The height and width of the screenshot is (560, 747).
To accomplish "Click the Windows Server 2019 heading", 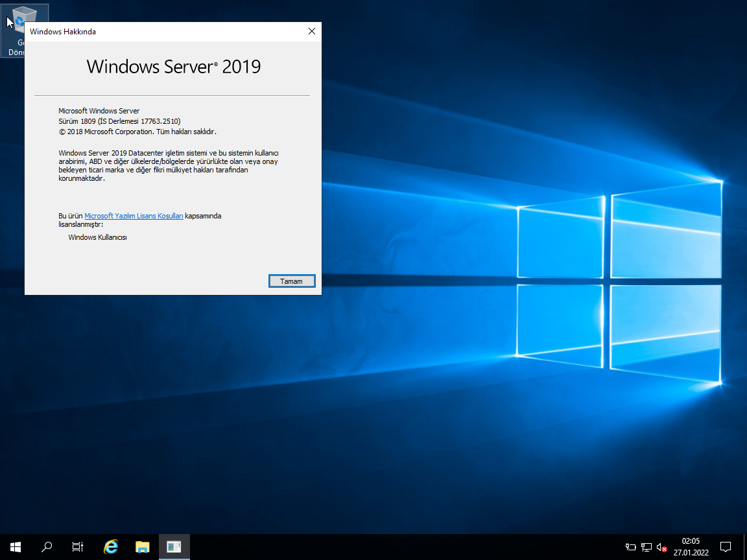I will tap(173, 66).
